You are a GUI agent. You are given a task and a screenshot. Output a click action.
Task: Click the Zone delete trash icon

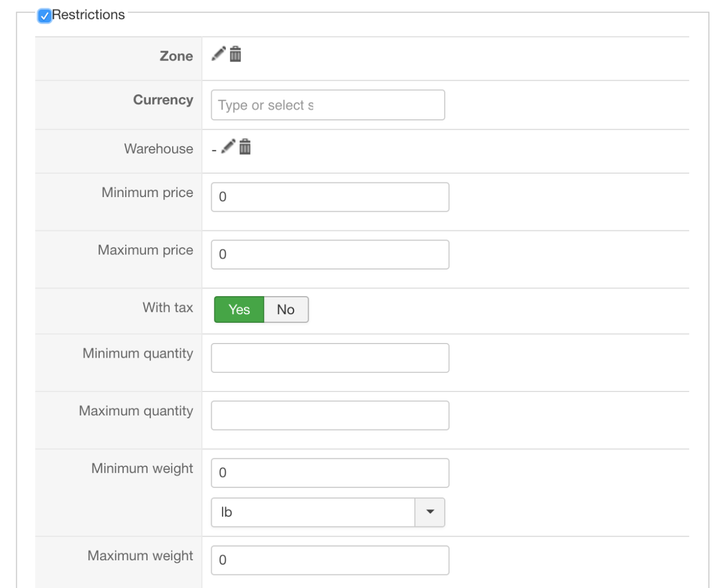(235, 54)
